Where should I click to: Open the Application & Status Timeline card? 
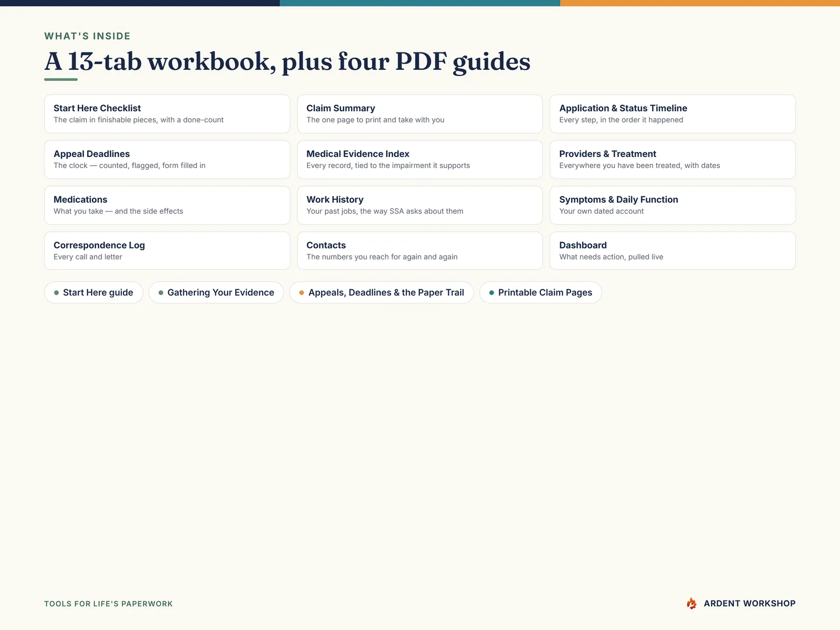point(673,114)
